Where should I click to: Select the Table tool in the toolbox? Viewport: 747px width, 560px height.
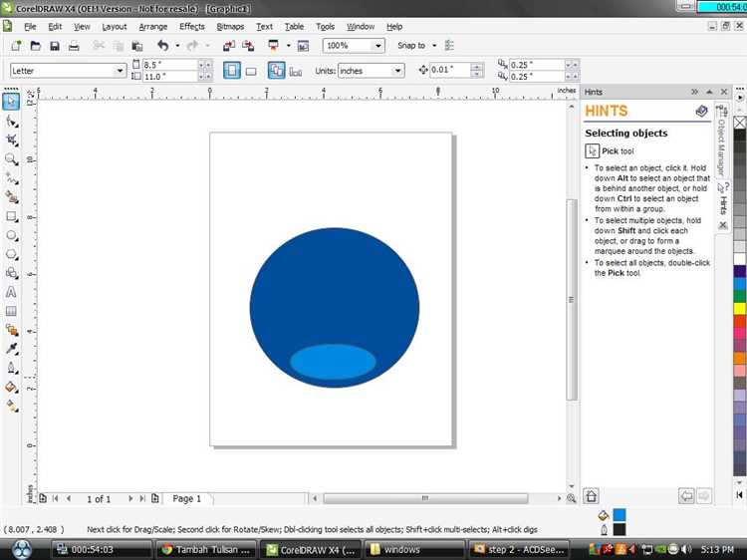pyautogui.click(x=12, y=311)
